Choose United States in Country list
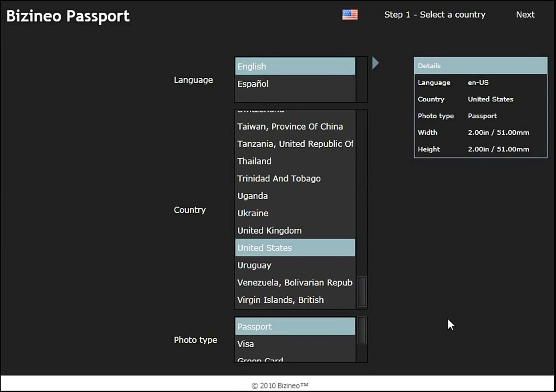Screen dimensions: 556x392 point(295,248)
